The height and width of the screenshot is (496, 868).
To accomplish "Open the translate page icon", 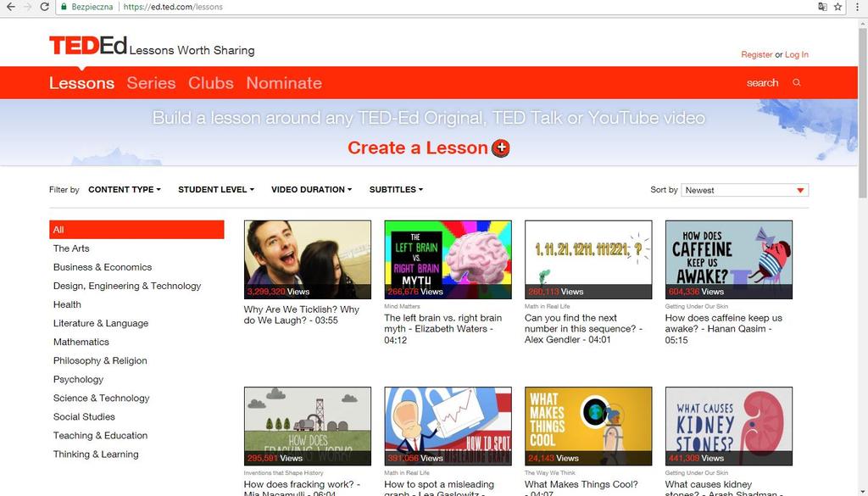I will [x=822, y=7].
